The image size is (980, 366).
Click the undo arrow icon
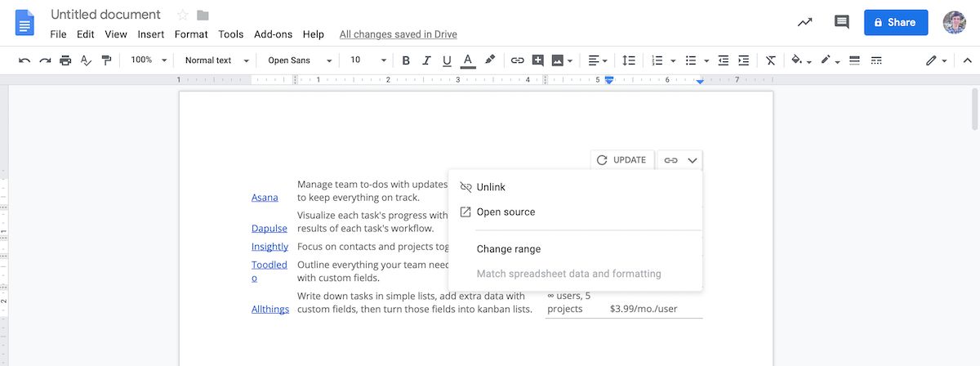(x=24, y=60)
